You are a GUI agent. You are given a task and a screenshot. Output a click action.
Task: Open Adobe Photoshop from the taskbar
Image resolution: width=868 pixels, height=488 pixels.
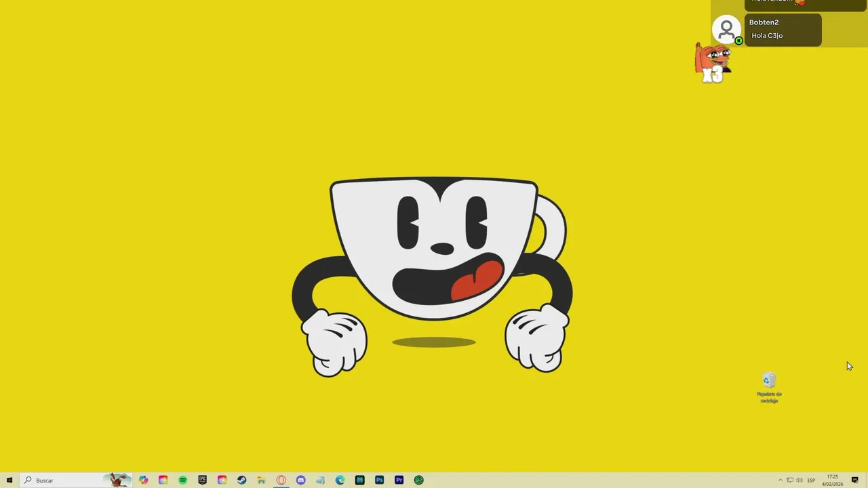pyautogui.click(x=379, y=480)
